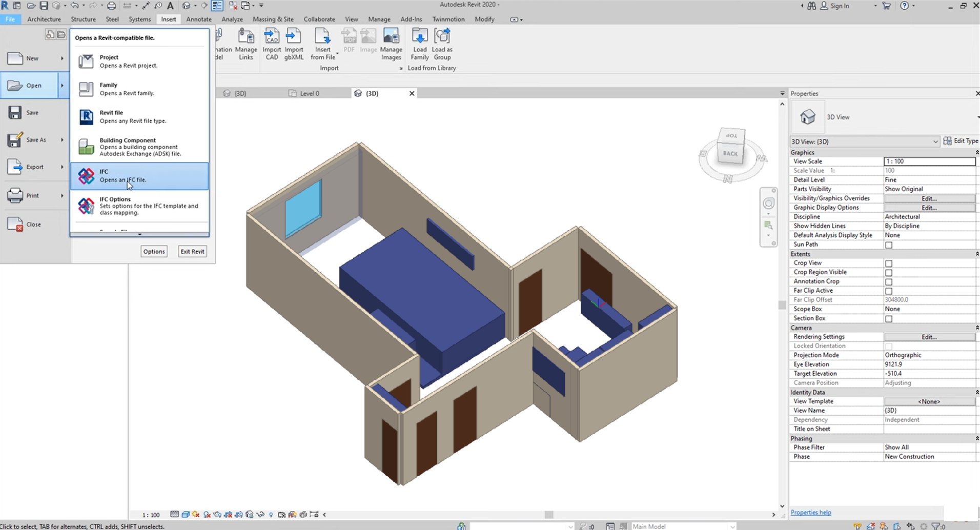Click the Manage Images tool

(x=391, y=43)
